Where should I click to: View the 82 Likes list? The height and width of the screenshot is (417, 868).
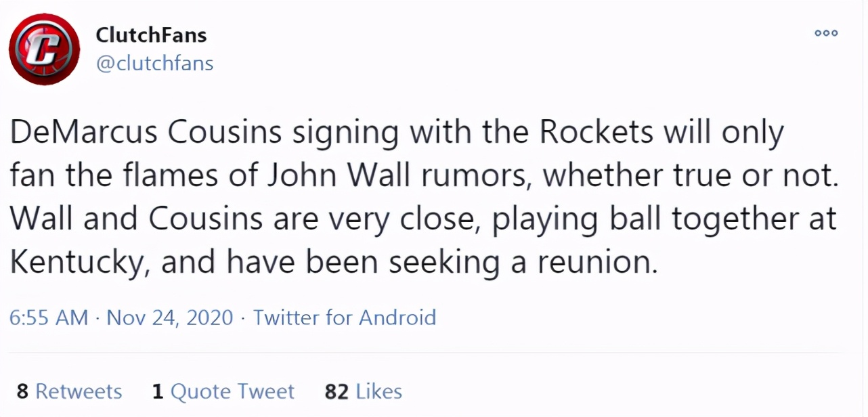tap(364, 391)
